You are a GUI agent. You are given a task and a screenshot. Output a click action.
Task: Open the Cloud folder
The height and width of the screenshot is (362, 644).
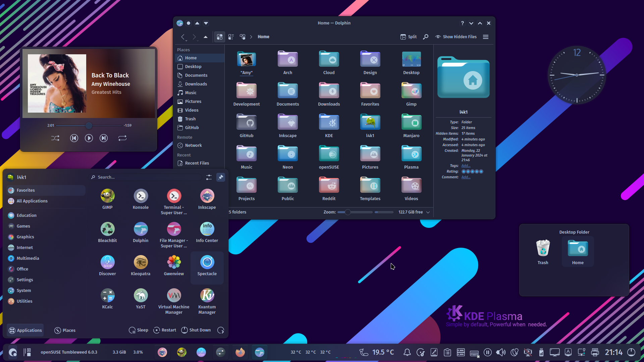(329, 63)
